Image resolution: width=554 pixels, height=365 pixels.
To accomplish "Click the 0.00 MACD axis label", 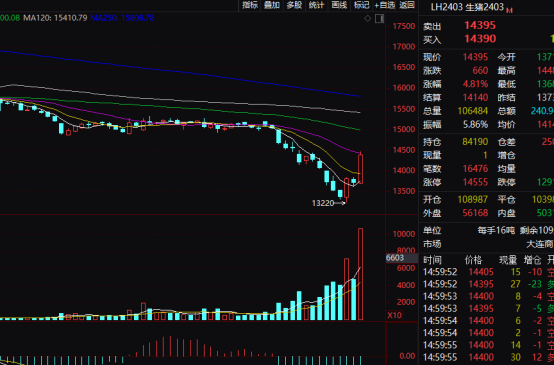I will point(407,356).
